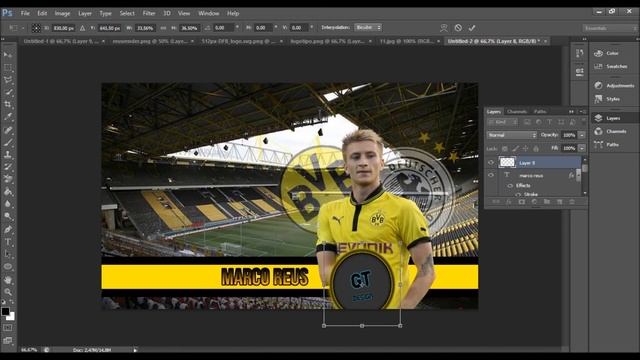Open the Adjustments panel button
640x360 pixels.
(x=615, y=86)
